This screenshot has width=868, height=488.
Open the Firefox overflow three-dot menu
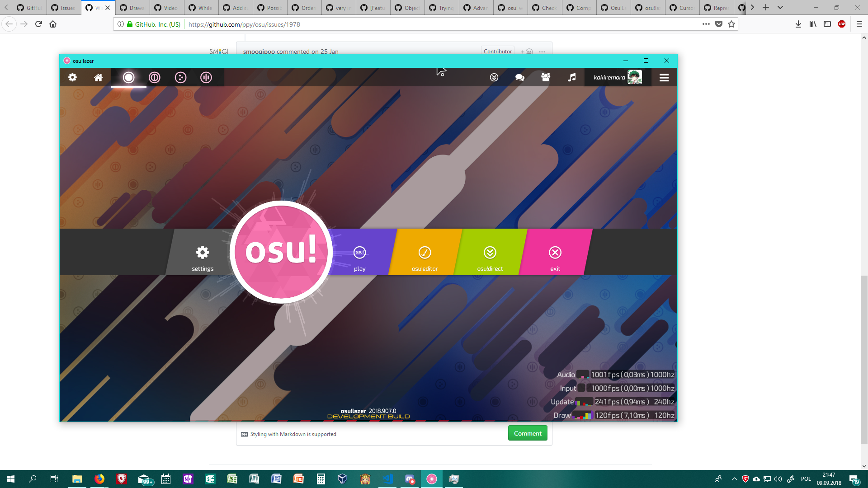coord(706,24)
